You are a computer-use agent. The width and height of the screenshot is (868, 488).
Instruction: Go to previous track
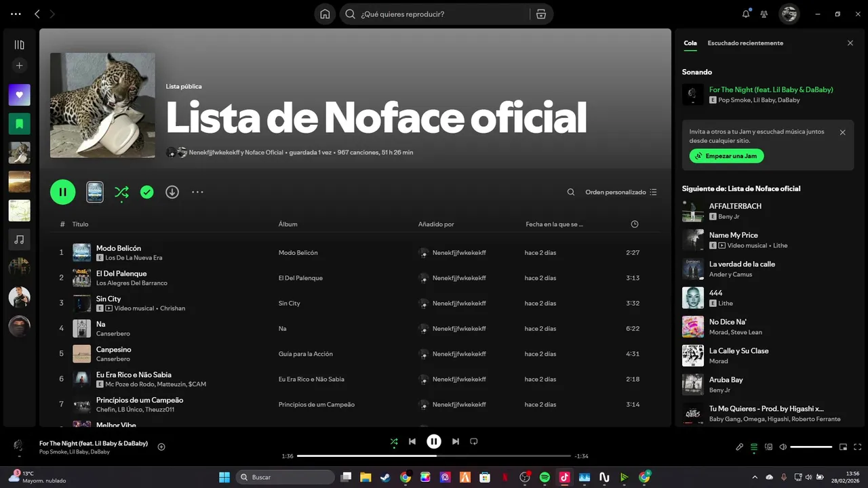[x=412, y=441]
